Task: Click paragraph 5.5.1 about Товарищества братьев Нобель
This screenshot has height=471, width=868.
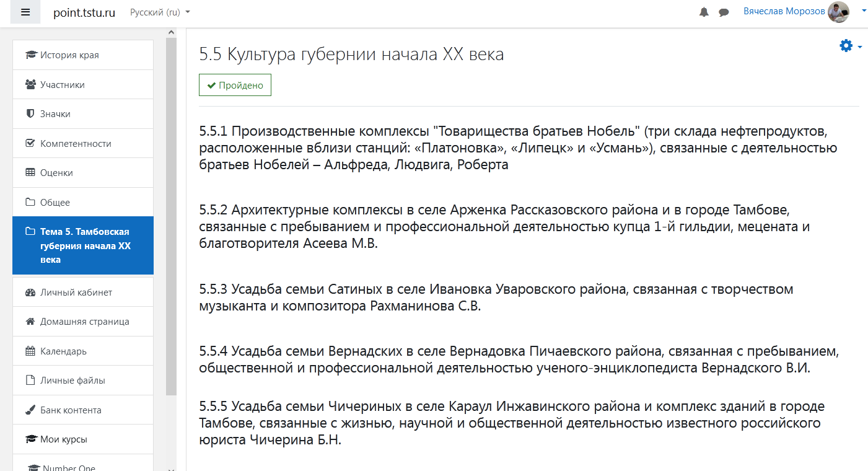Action: click(518, 148)
